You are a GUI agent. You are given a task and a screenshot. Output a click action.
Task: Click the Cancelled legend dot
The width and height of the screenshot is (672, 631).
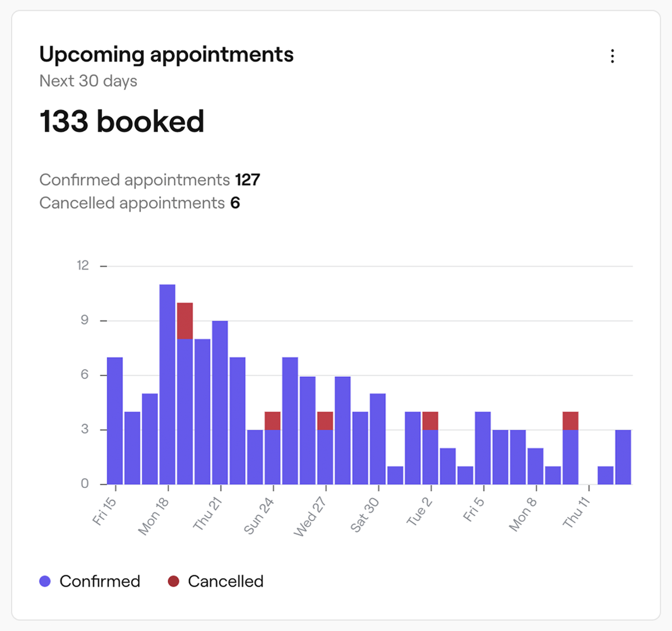tap(174, 582)
